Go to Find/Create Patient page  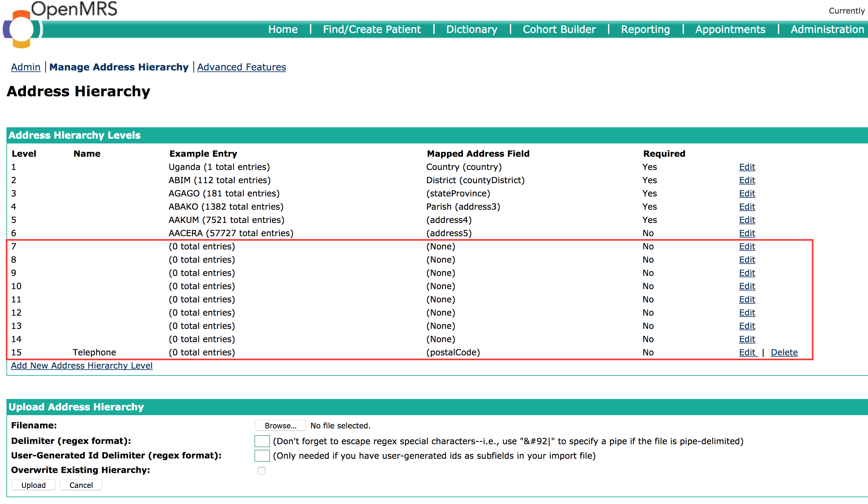coord(372,29)
